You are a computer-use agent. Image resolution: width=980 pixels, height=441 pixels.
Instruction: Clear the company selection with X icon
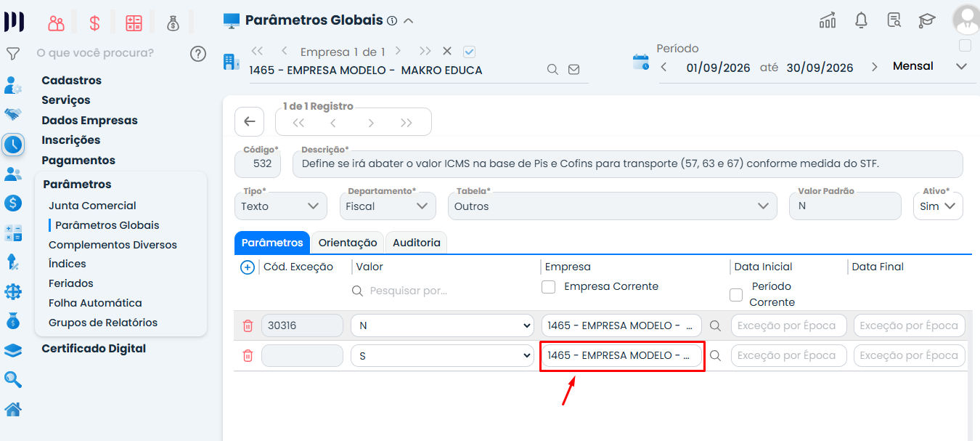click(447, 51)
